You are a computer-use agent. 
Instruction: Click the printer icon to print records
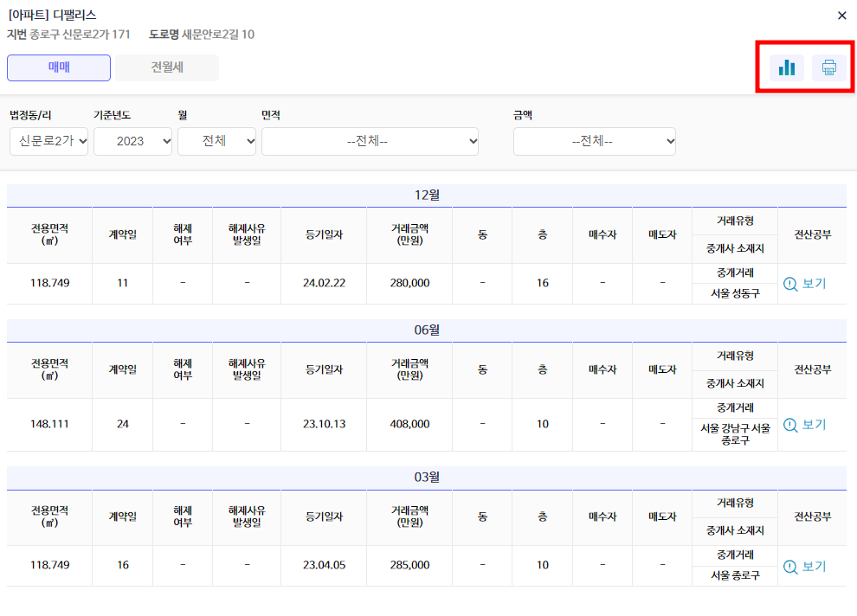829,67
